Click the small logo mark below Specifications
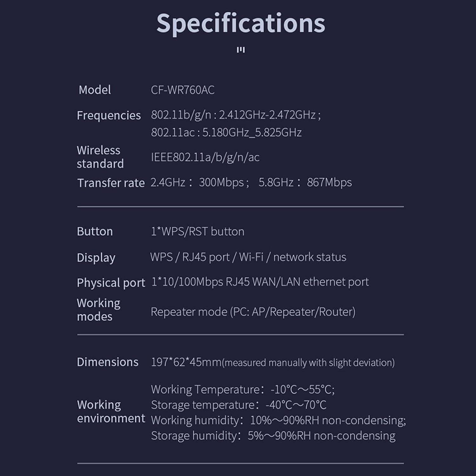This screenshot has height=476, width=476. pyautogui.click(x=241, y=50)
